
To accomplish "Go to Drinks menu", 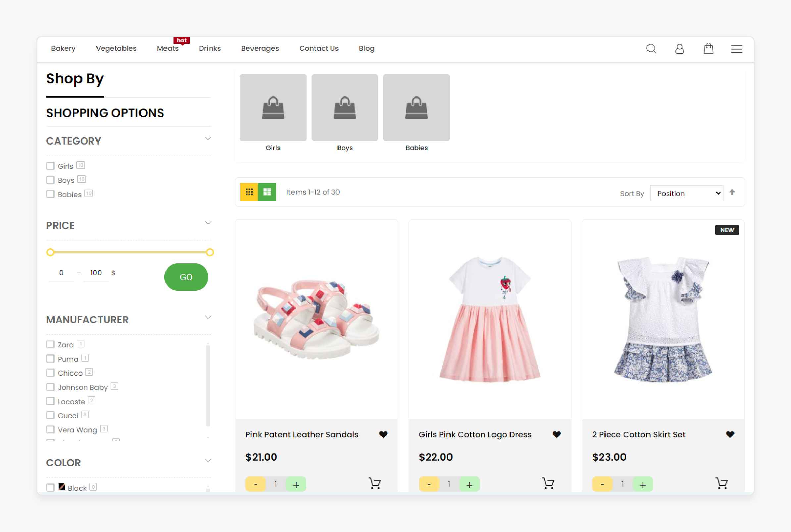I will point(210,49).
